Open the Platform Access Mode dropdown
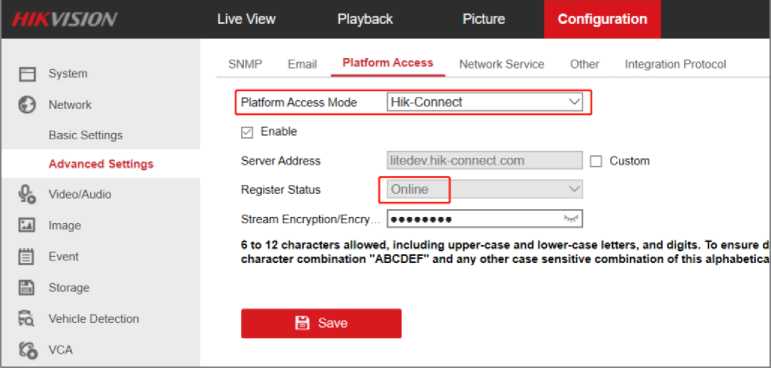Screen dimensions: 771x368 click(484, 102)
